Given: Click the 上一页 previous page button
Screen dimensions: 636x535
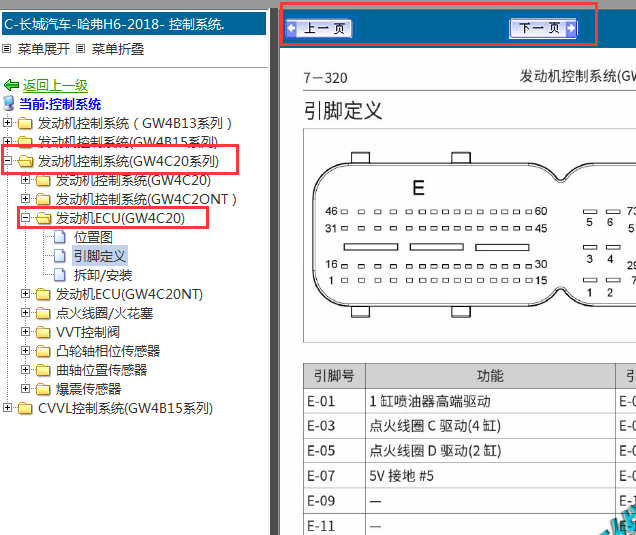Looking at the screenshot, I should (318, 28).
